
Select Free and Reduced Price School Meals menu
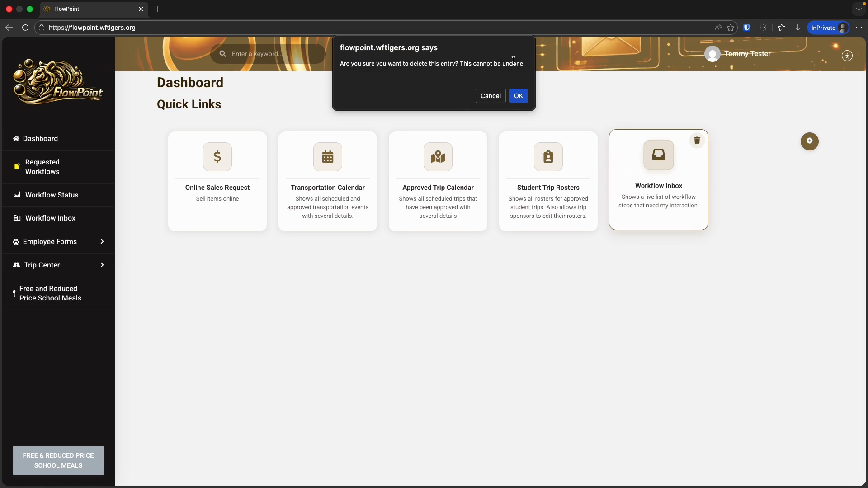pyautogui.click(x=50, y=293)
